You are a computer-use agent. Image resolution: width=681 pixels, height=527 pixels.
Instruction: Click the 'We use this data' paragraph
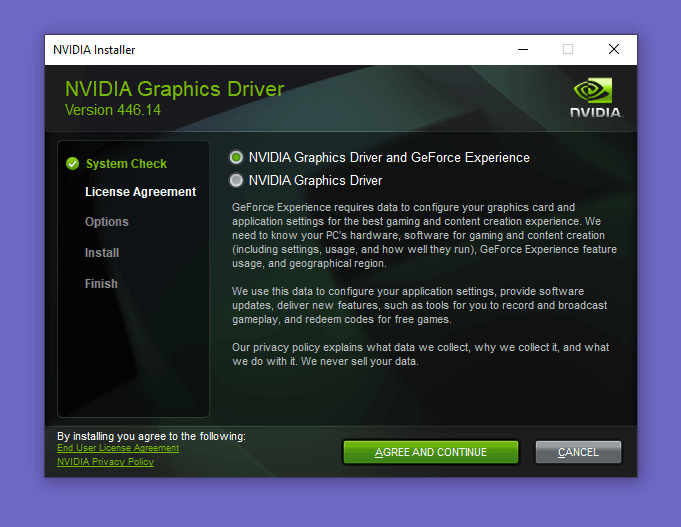click(x=420, y=305)
